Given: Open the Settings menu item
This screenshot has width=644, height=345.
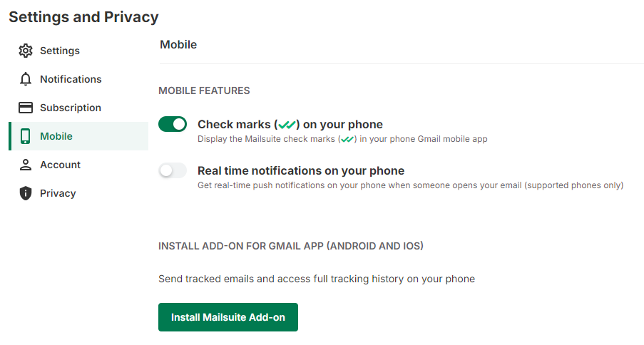Looking at the screenshot, I should coord(60,51).
